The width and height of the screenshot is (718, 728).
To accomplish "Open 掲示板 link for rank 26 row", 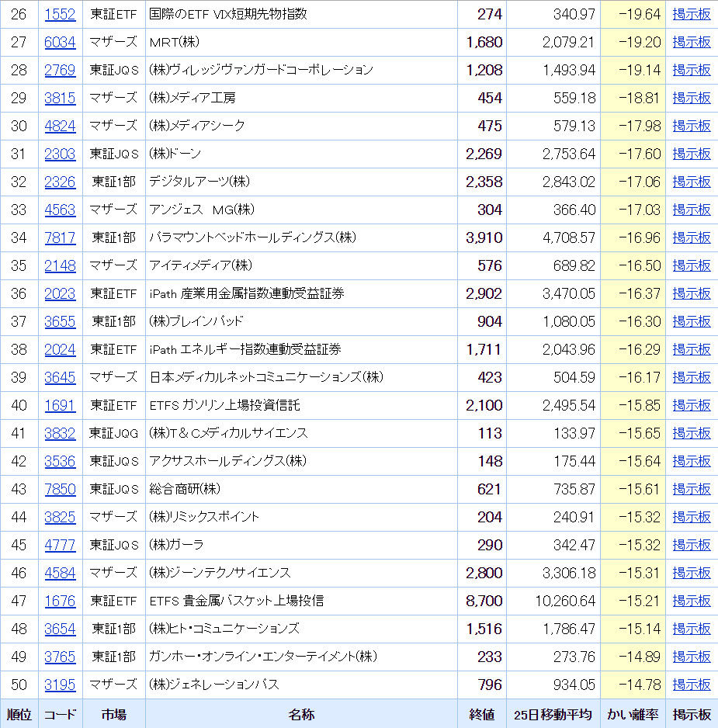I will pos(692,15).
